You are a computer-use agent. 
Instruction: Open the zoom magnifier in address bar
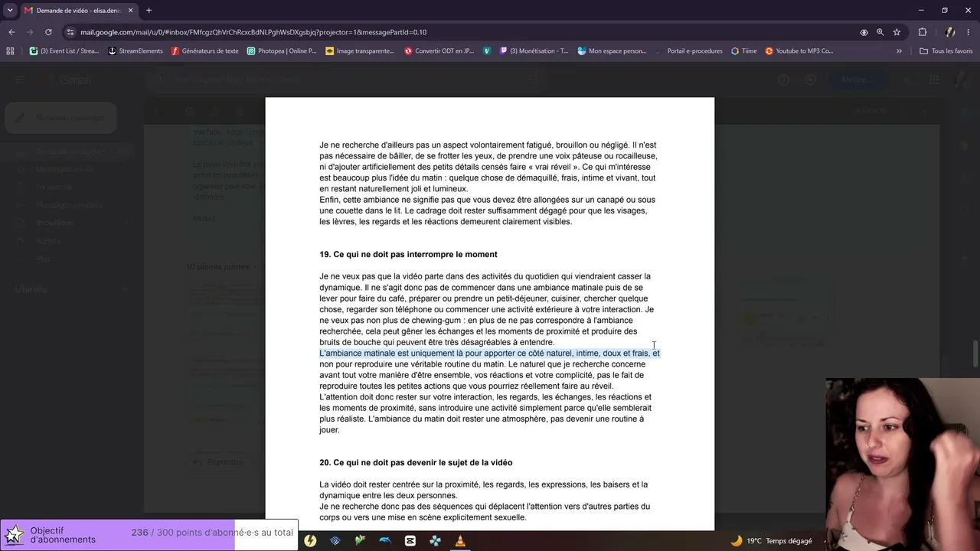click(x=880, y=32)
